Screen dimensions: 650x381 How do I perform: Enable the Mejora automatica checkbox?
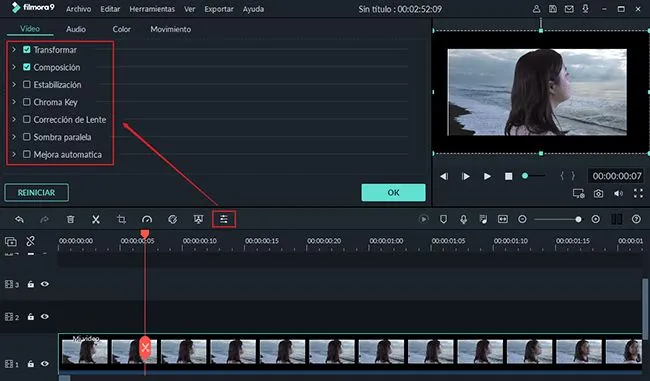(x=27, y=154)
